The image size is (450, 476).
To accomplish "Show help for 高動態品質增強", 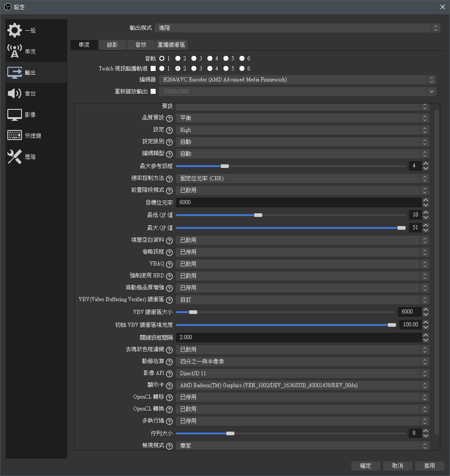I will (169, 288).
